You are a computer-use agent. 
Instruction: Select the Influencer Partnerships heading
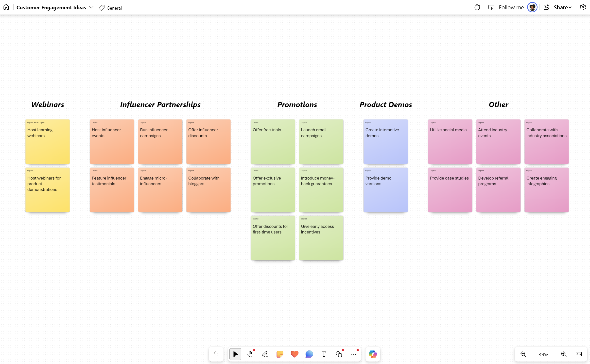(x=160, y=105)
